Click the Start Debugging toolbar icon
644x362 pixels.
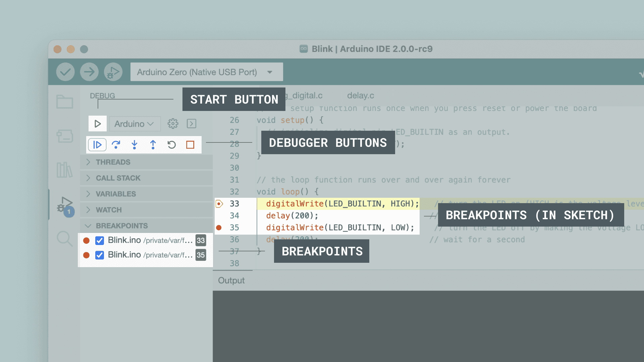click(113, 72)
